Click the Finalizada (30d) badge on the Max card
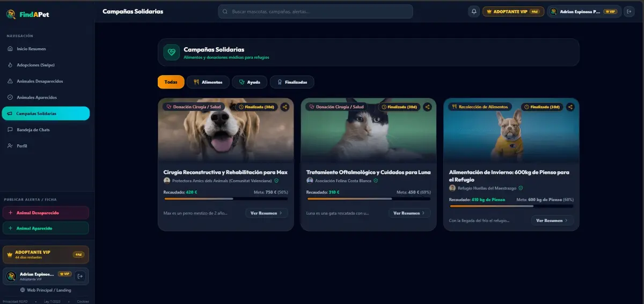The height and width of the screenshot is (304, 644). 257,107
